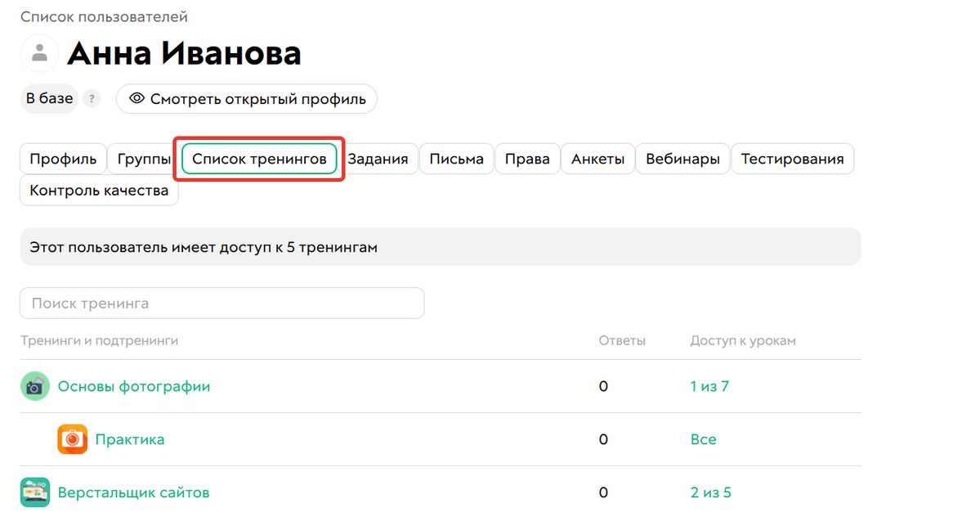Open the Вебинары tab
980x517 pixels.
(x=682, y=159)
